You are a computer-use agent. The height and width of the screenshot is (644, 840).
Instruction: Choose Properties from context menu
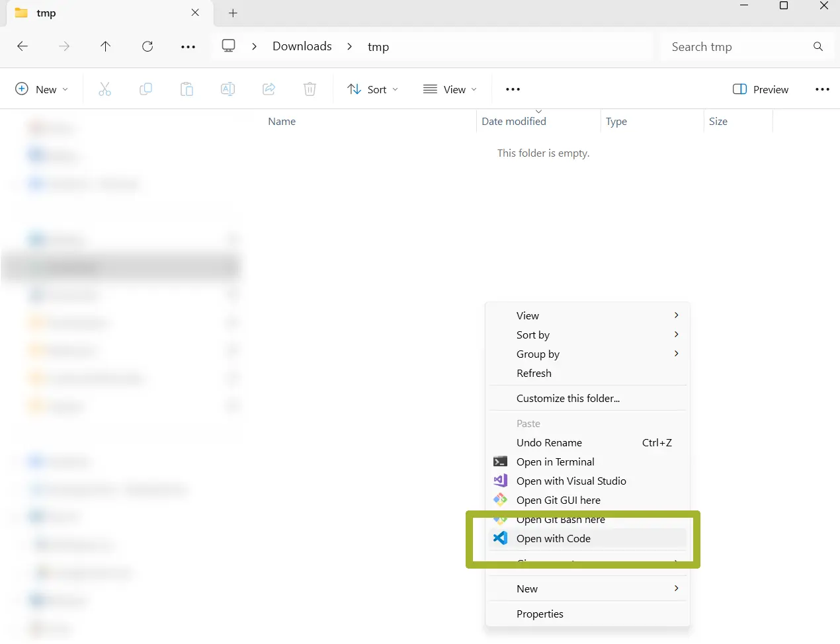[x=540, y=614]
